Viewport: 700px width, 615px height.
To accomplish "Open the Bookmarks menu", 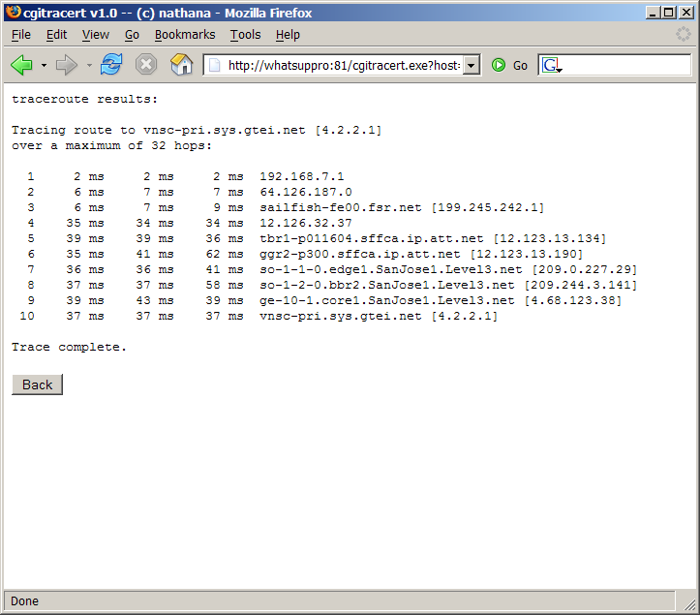I will pyautogui.click(x=185, y=35).
